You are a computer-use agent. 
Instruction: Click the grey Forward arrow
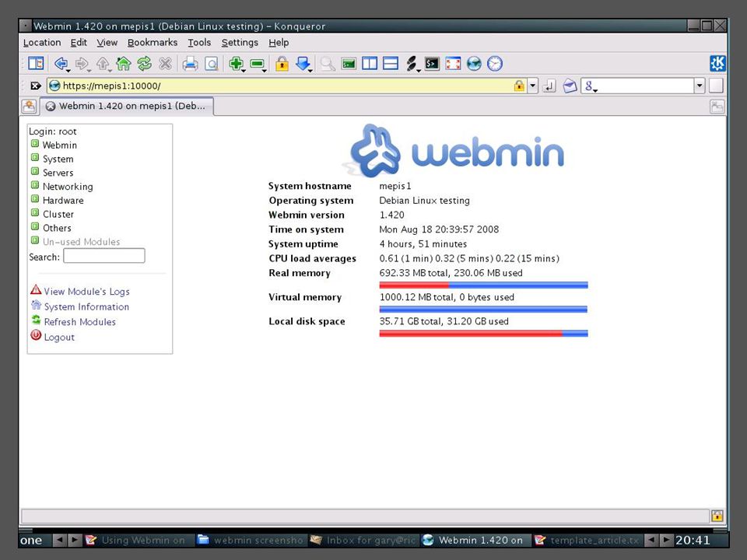coord(82,63)
